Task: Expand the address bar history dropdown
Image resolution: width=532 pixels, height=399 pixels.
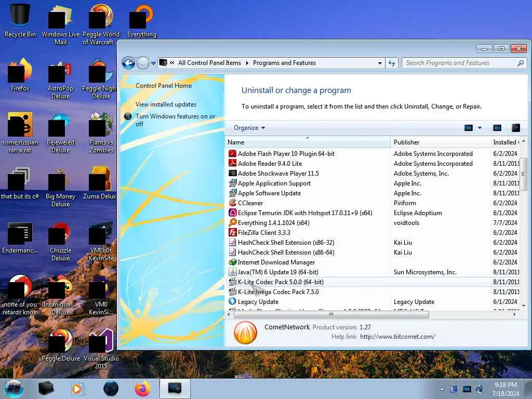Action: point(380,63)
